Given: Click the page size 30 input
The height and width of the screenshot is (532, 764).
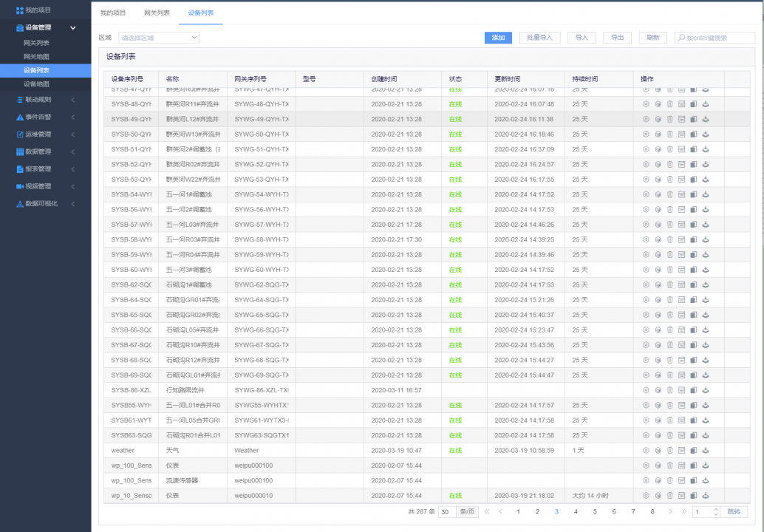Looking at the screenshot, I should coord(447,511).
